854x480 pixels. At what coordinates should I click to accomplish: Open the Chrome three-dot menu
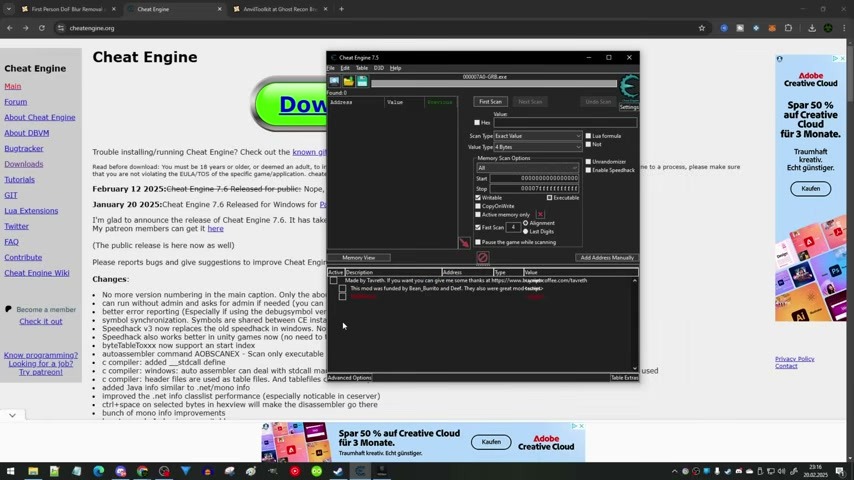click(x=844, y=28)
